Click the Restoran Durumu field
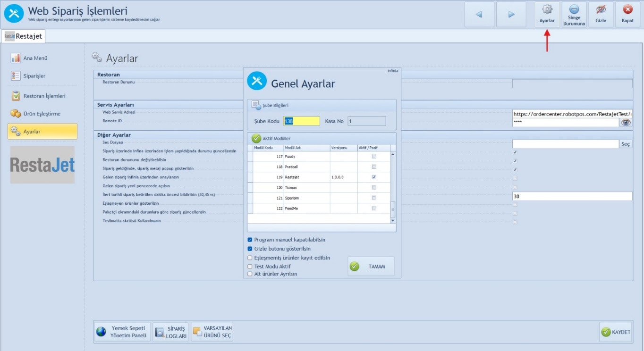Screen dimensions: 644x351 point(572,84)
